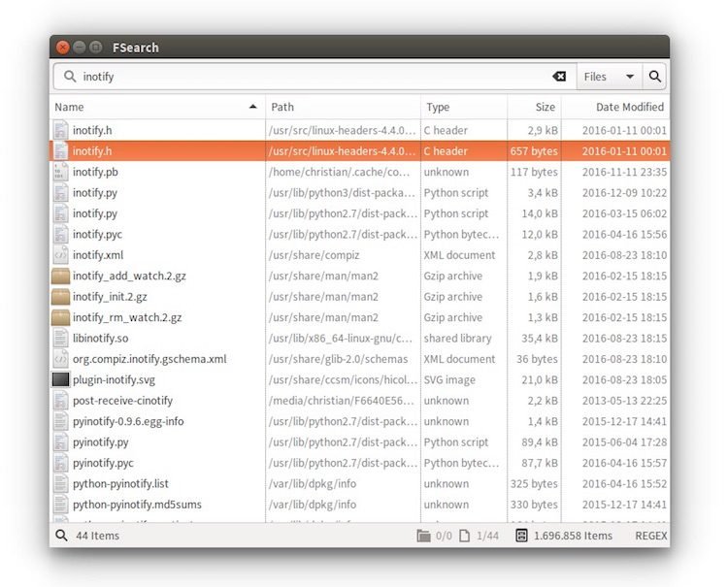
Task: Sort results by Path column
Action: tap(343, 107)
